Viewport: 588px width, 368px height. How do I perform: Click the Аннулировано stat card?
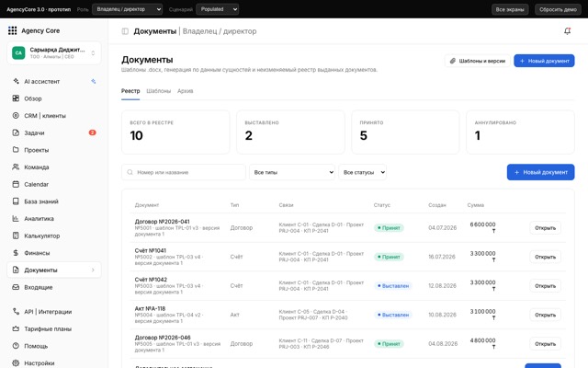tap(521, 132)
